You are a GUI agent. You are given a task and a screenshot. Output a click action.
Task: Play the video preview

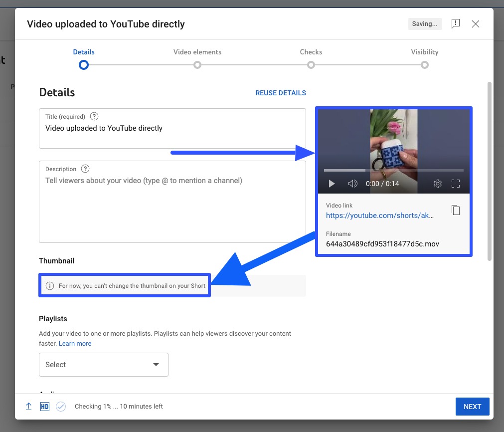(x=332, y=184)
